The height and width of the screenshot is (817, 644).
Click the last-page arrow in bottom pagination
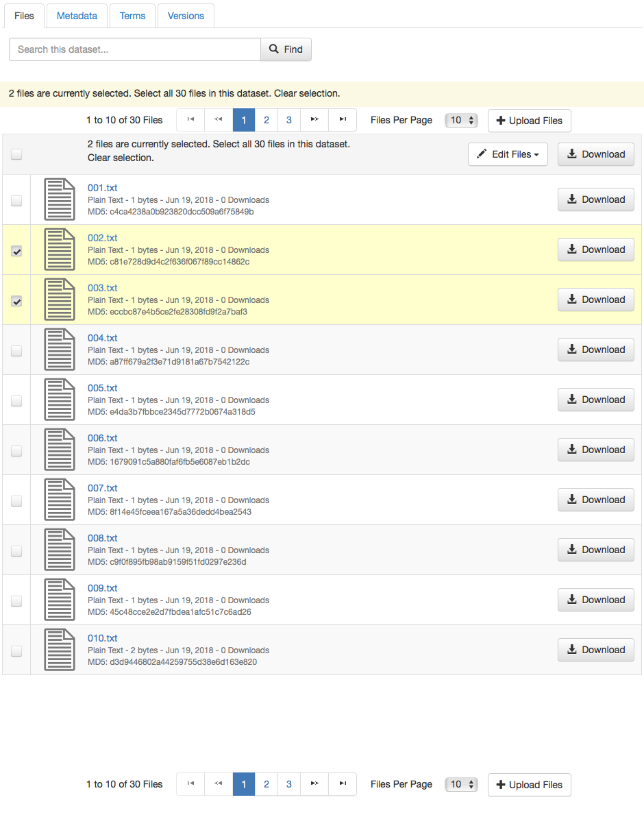(342, 784)
